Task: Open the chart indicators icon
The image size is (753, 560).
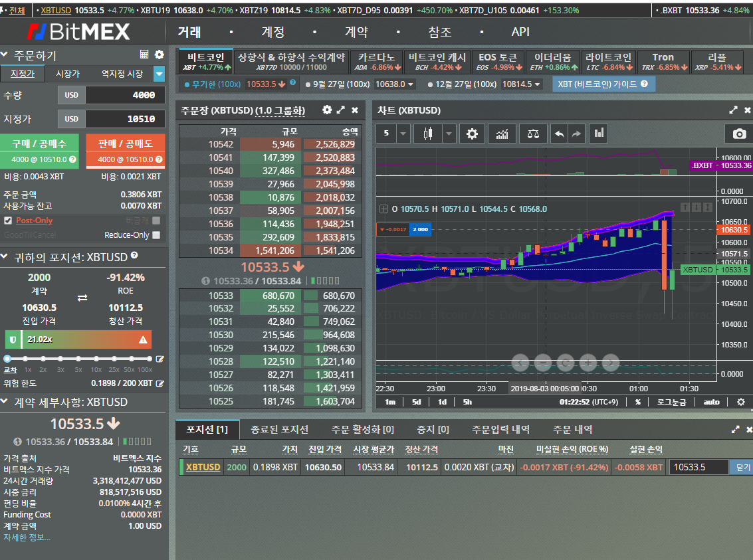Action: pyautogui.click(x=502, y=134)
